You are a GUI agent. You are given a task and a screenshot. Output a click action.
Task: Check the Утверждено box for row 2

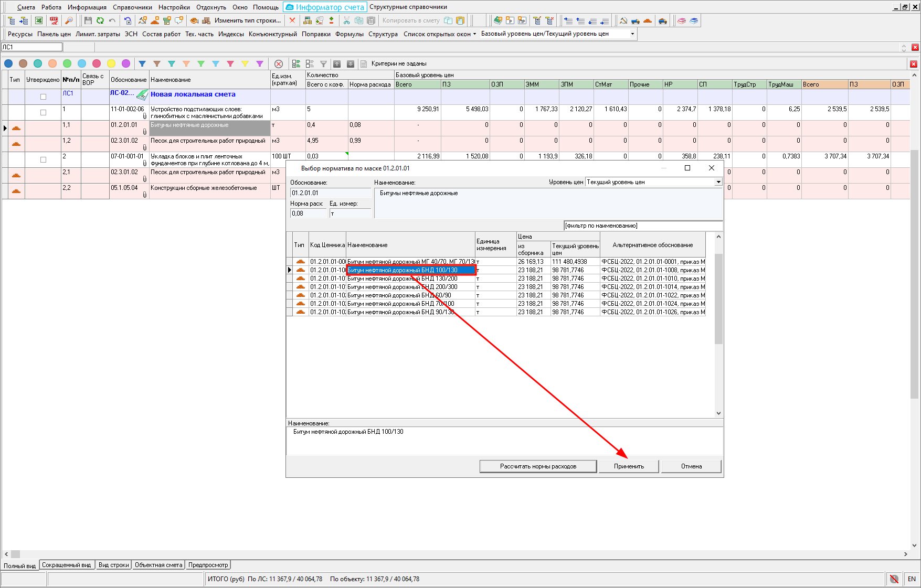(x=43, y=159)
